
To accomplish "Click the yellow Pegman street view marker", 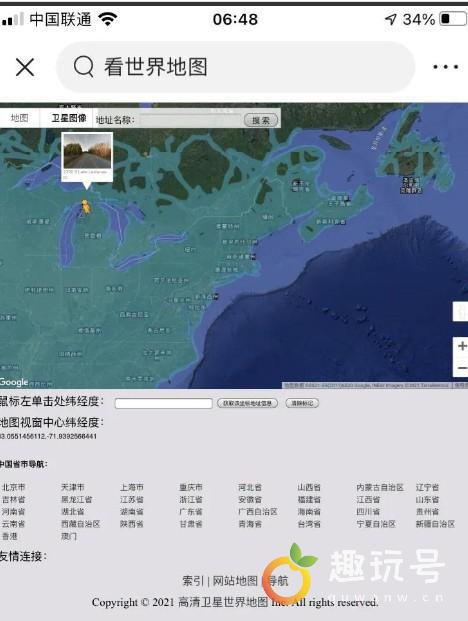I will pyautogui.click(x=85, y=207).
